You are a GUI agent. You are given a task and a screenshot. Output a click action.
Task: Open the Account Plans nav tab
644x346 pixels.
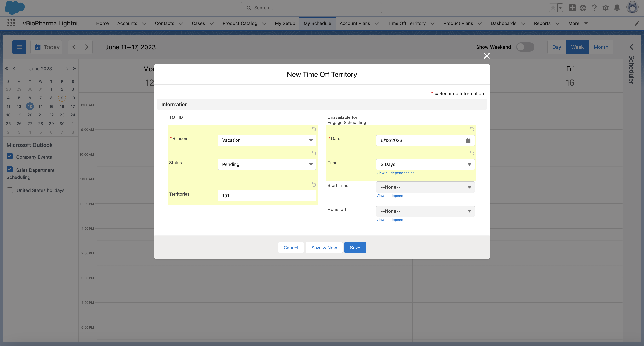[355, 23]
